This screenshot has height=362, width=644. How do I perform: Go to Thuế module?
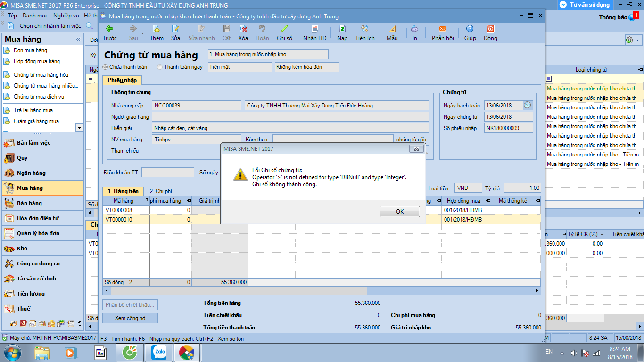(x=42, y=309)
